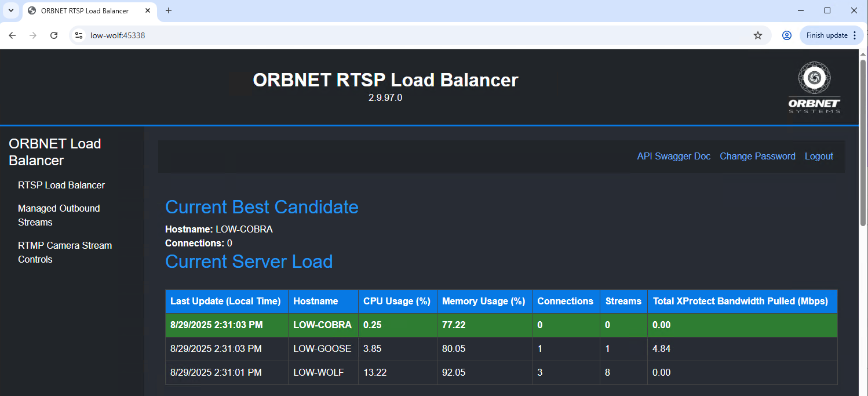The width and height of the screenshot is (868, 396).
Task: Click the Streams column header
Action: (x=623, y=301)
